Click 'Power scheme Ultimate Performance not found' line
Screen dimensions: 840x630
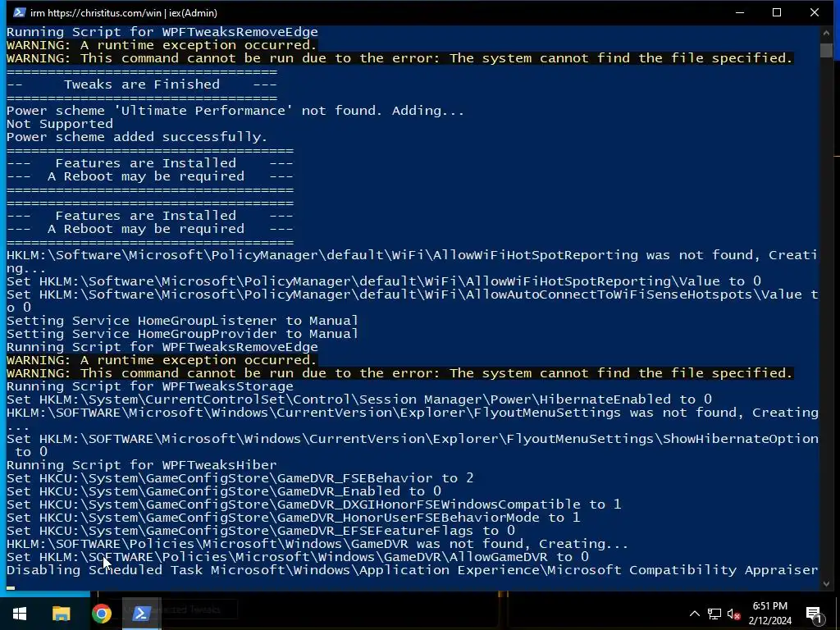(x=235, y=111)
